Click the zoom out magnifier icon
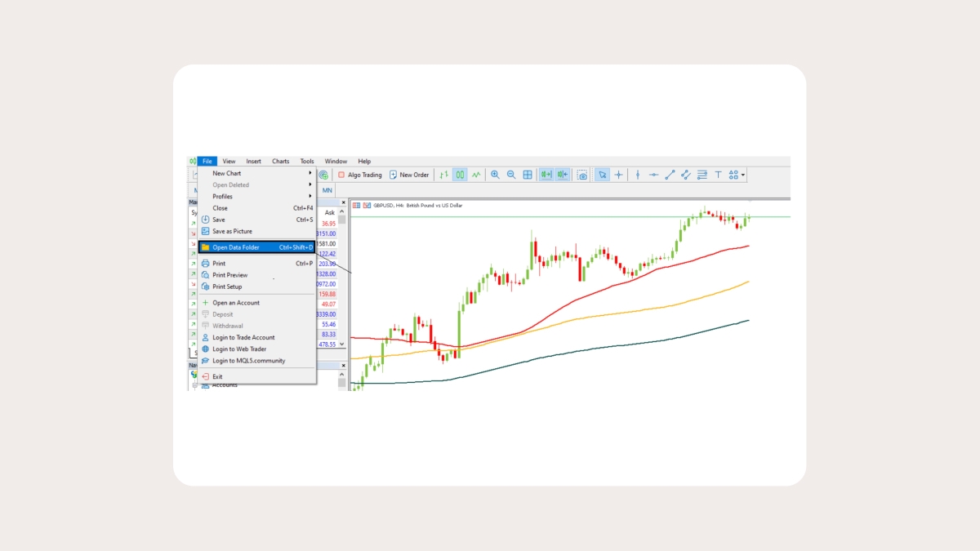Screen dimensions: 980x551 pyautogui.click(x=511, y=175)
